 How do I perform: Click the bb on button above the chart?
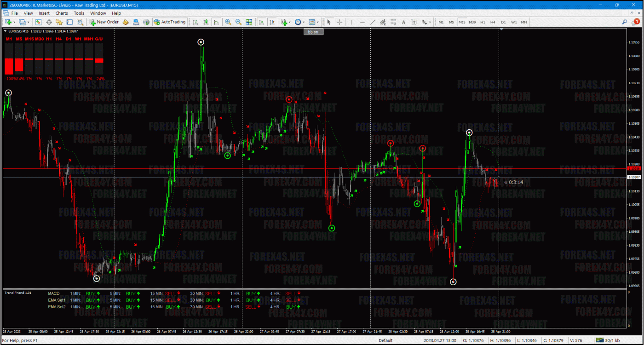coord(313,31)
